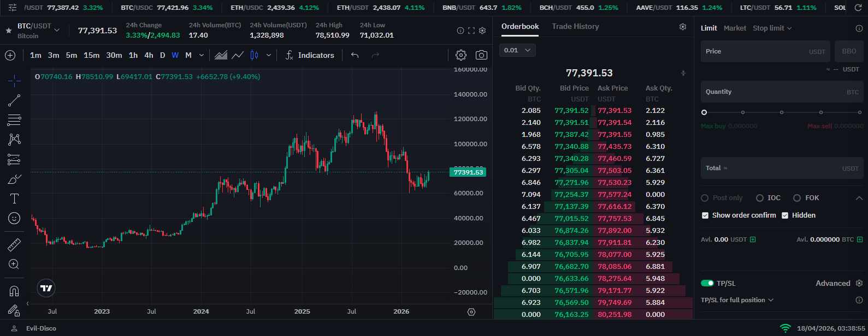Click the TradingView logo on the chart
The image size is (868, 336).
coord(46,289)
